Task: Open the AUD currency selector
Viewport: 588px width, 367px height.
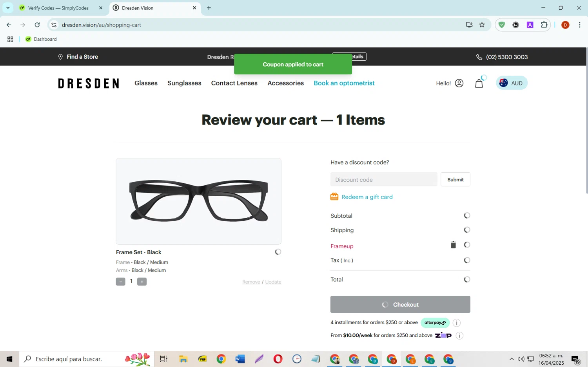Action: point(512,83)
